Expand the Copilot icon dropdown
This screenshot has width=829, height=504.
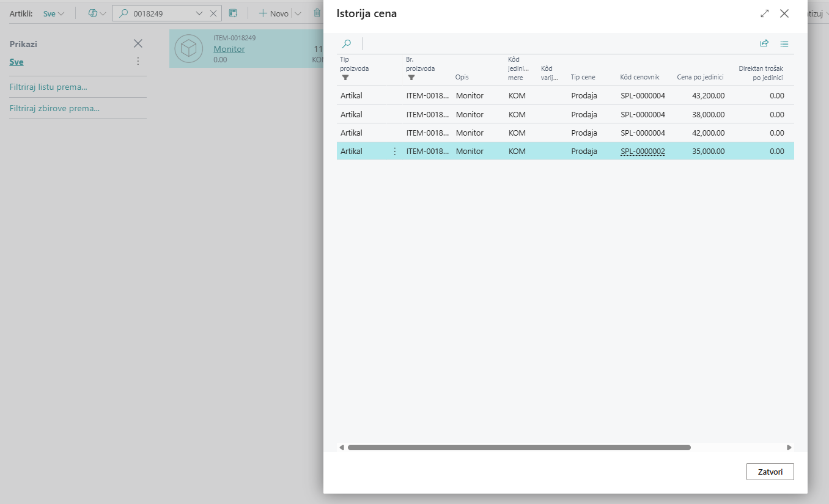pyautogui.click(x=97, y=13)
